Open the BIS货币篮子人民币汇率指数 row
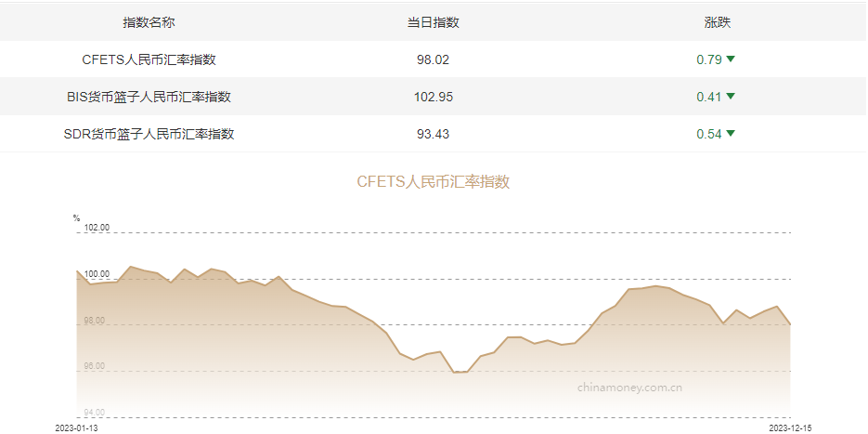The image size is (868, 434). tap(149, 97)
